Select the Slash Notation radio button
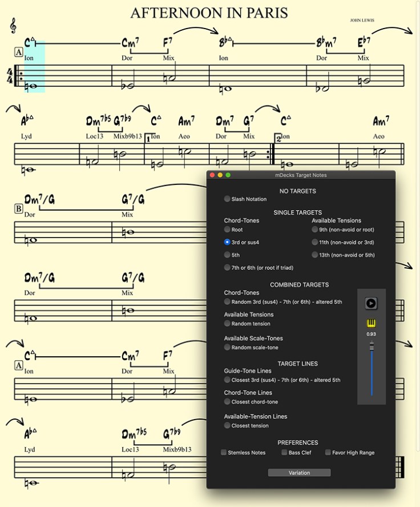This screenshot has height=507, width=420. (x=228, y=199)
